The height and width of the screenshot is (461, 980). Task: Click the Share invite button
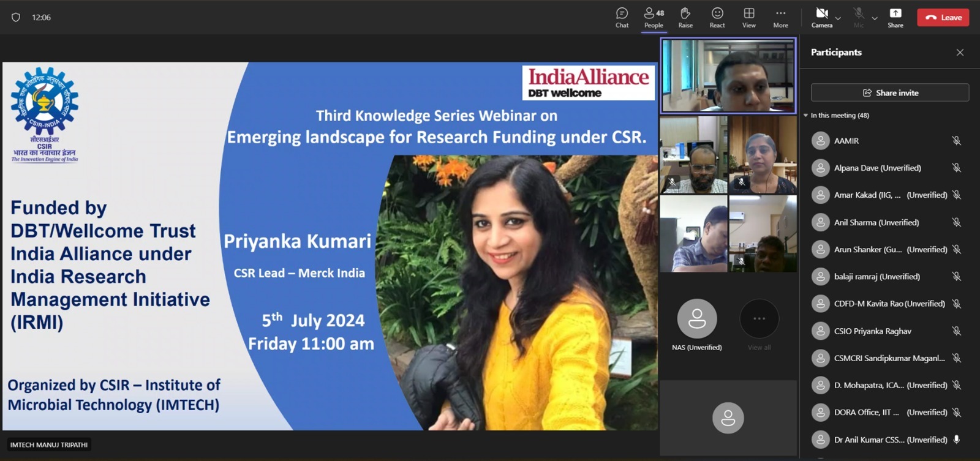[889, 92]
